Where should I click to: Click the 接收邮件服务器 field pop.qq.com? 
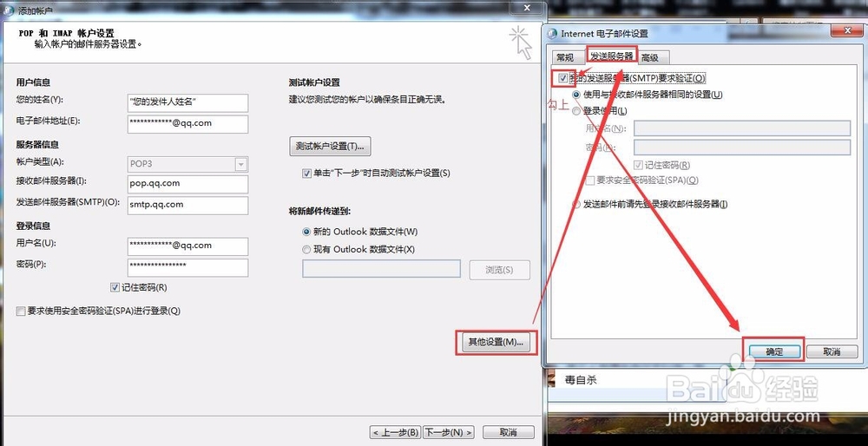pos(187,184)
